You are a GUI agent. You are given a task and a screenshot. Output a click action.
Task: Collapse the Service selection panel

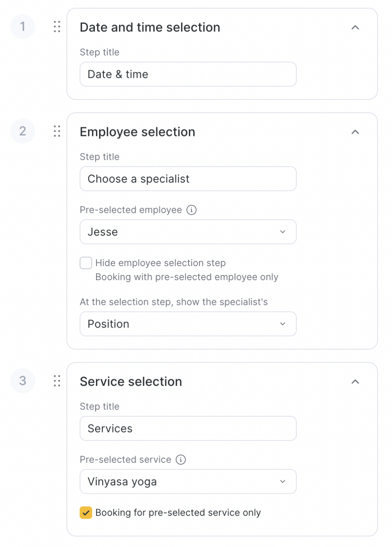(355, 382)
